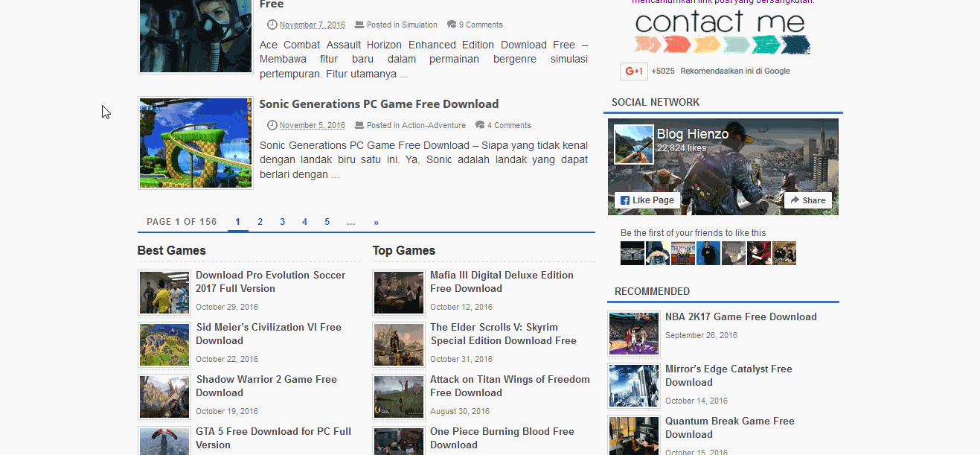Image resolution: width=980 pixels, height=455 pixels.
Task: Open Attack on Titan Wings of Freedom link
Action: (x=510, y=386)
